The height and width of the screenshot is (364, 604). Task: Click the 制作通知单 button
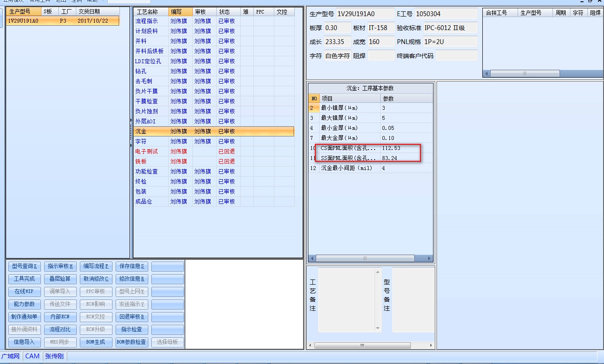point(24,317)
